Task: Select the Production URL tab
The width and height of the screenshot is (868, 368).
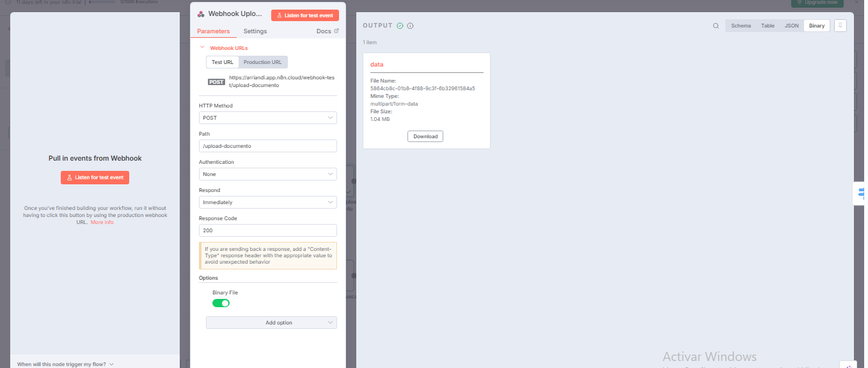Action: pos(263,62)
